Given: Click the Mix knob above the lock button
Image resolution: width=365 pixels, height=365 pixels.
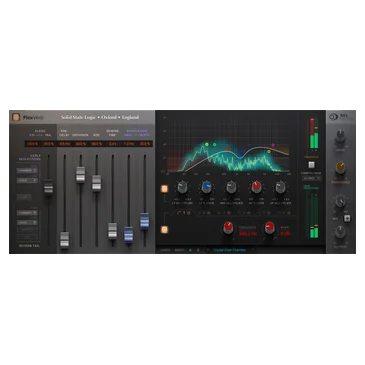Looking at the screenshot, I should coord(340,201).
